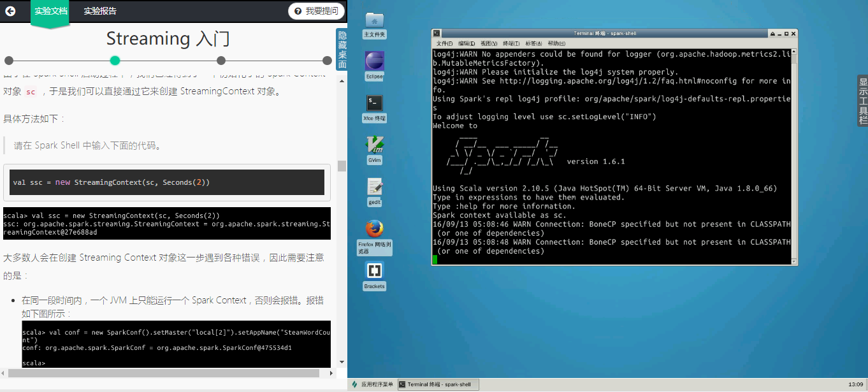Click the 'version 1.6.1' text in terminal
This screenshot has width=868, height=392.
pos(596,162)
